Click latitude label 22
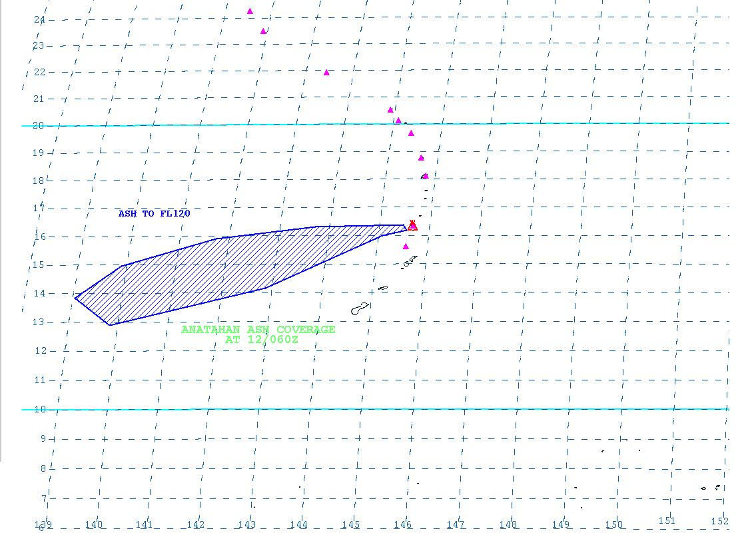 [40, 72]
